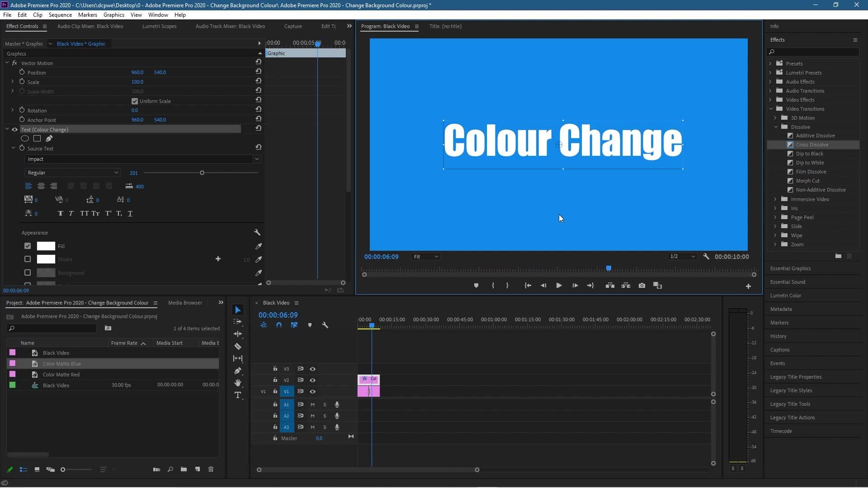This screenshot has width=868, height=488.
Task: Expand the Audio Effects folder
Action: [x=770, y=82]
